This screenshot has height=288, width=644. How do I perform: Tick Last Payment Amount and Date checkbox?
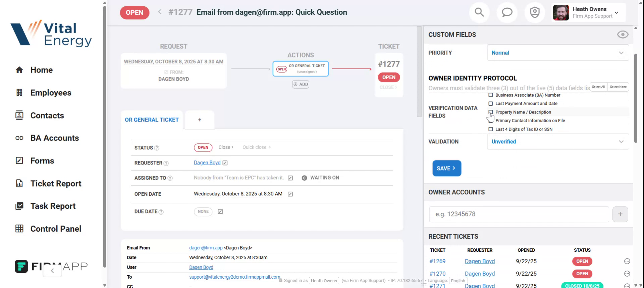(x=491, y=104)
